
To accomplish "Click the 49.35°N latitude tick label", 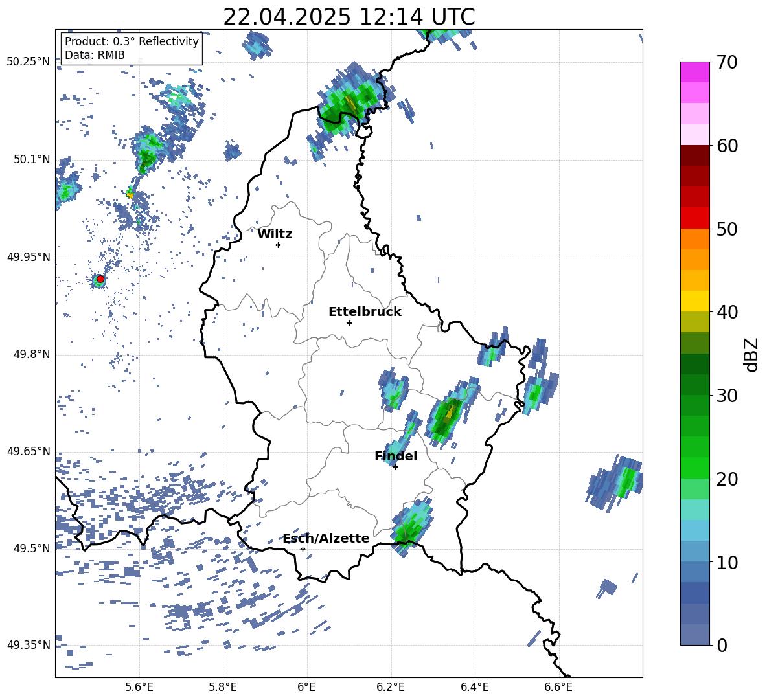I will [x=29, y=645].
